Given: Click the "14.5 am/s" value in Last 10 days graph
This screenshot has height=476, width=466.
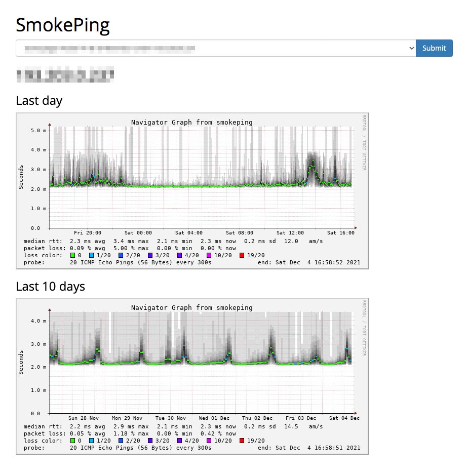Looking at the screenshot, I should pyautogui.click(x=303, y=426).
